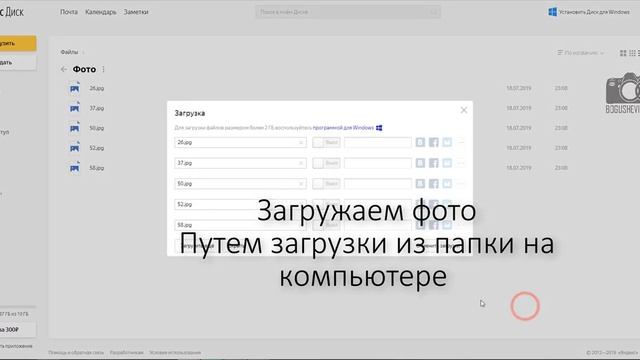640x360 pixels.
Task: Share 37.jpg via the VK icon
Action: (x=420, y=163)
